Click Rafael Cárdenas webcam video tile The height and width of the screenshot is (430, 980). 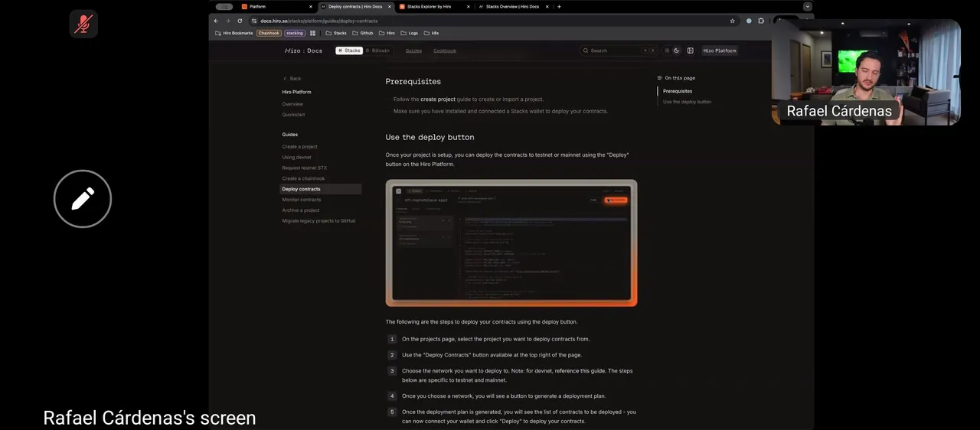pyautogui.click(x=866, y=72)
